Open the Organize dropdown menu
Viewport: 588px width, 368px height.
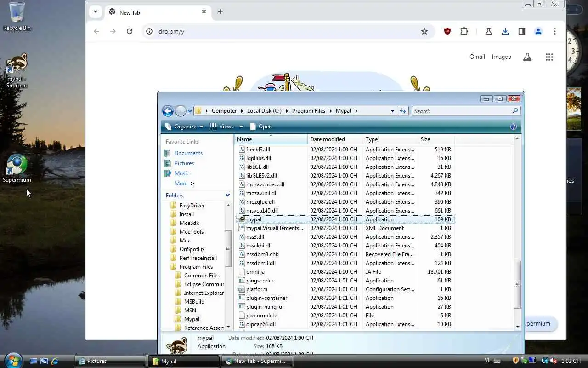(184, 126)
